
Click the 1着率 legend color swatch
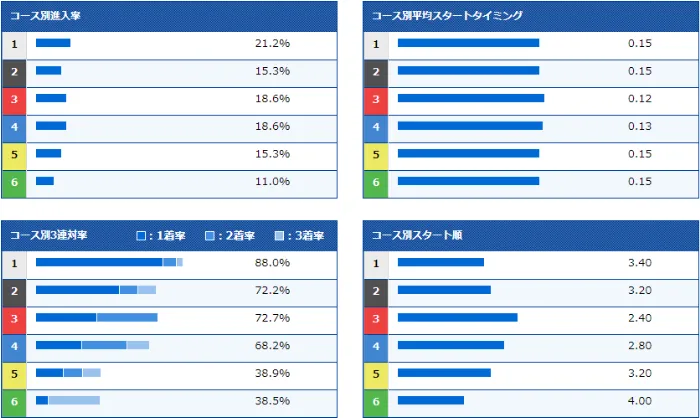tap(142, 236)
